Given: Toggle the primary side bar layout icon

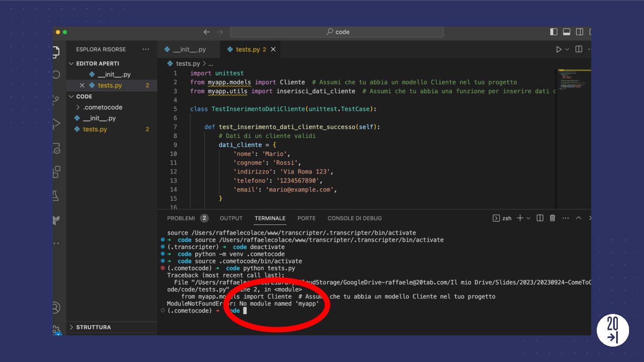Looking at the screenshot, I should [554, 32].
